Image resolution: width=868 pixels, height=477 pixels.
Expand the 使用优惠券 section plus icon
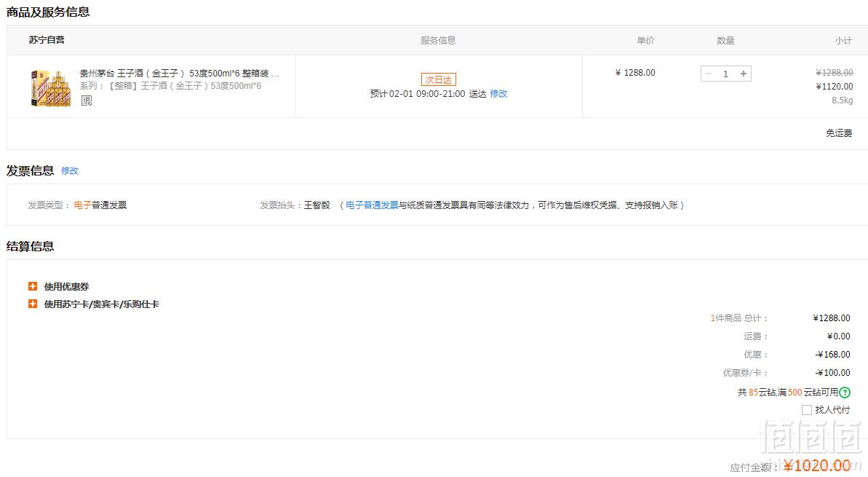33,286
